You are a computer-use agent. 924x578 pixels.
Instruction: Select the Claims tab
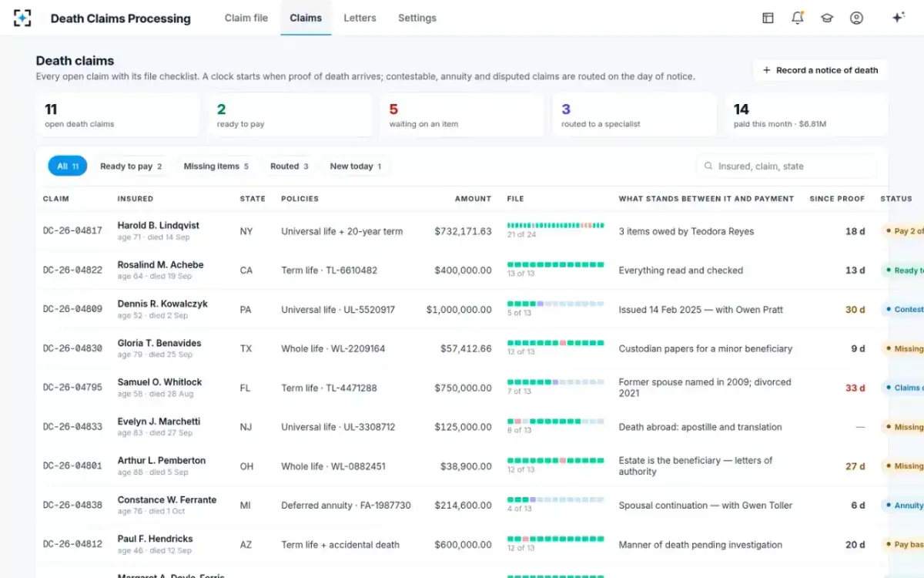[306, 18]
